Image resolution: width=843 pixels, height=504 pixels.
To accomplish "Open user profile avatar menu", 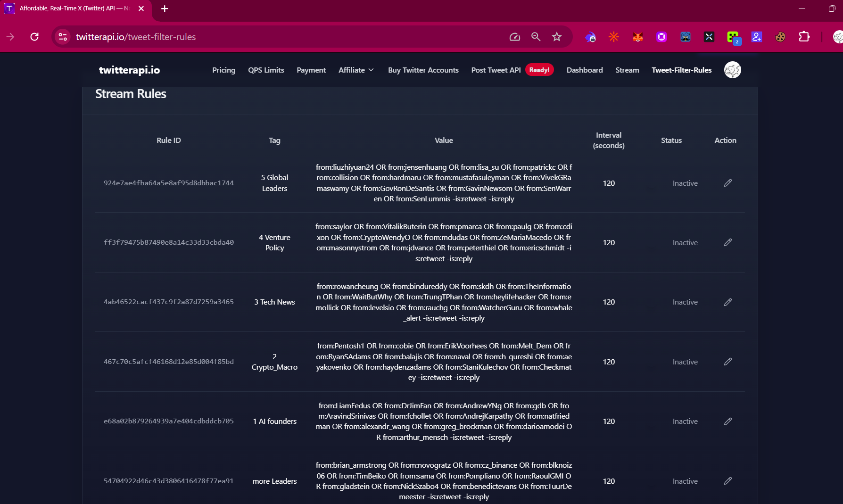I will click(733, 70).
